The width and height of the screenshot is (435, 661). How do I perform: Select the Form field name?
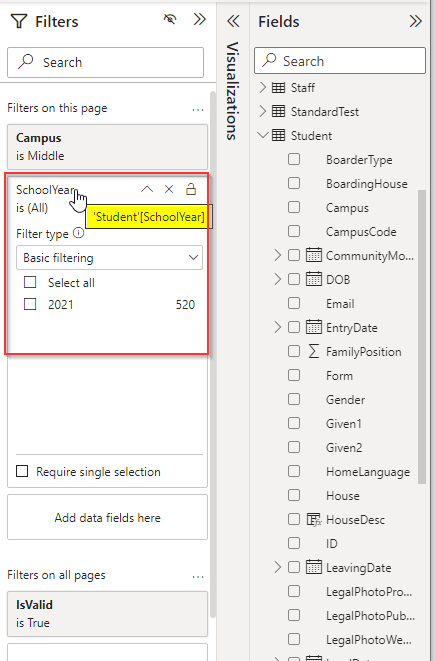[x=339, y=376]
